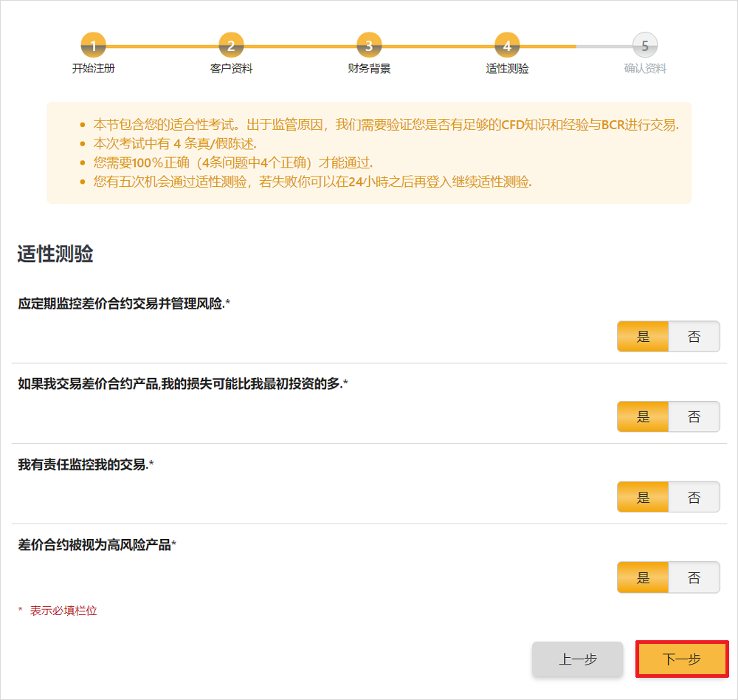Select 否 for the third question
This screenshot has height=700, width=738.
pos(694,497)
